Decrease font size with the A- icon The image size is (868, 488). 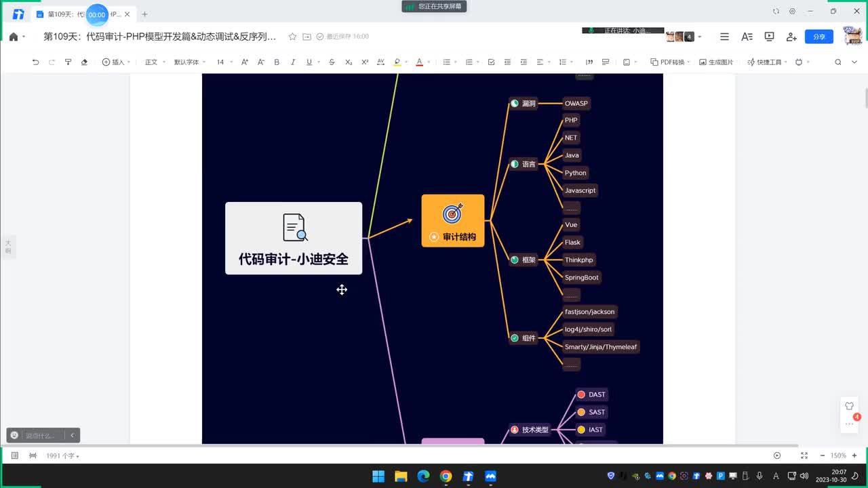click(x=260, y=62)
